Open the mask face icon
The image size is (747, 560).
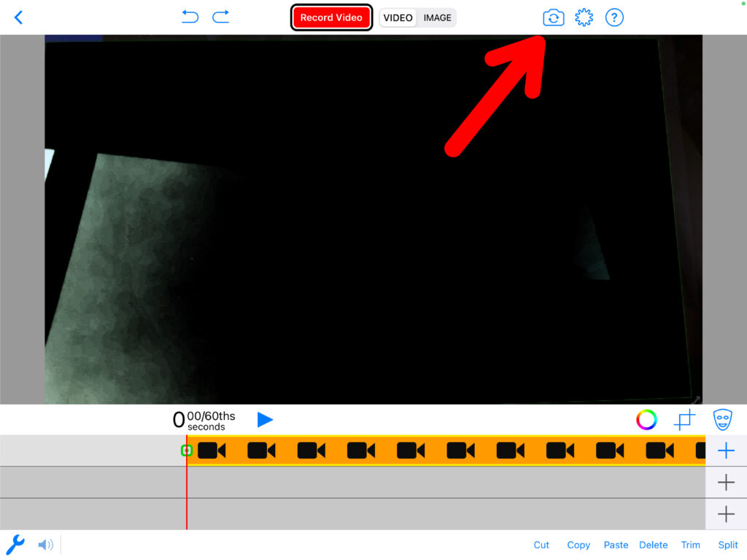click(x=722, y=419)
